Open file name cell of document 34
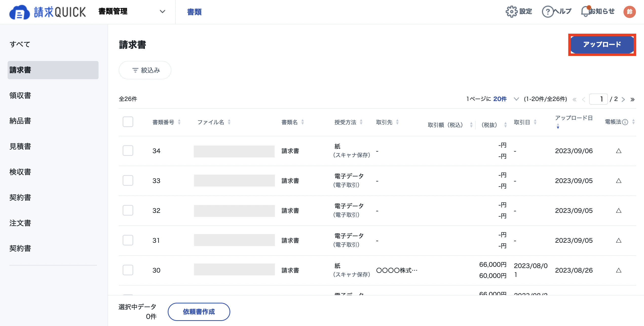This screenshot has width=644, height=326. tap(234, 151)
